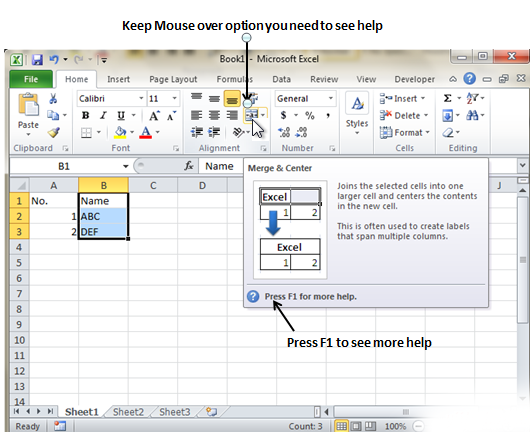Open the Fill Color dropdown arrow
532x432 pixels.
click(132, 132)
